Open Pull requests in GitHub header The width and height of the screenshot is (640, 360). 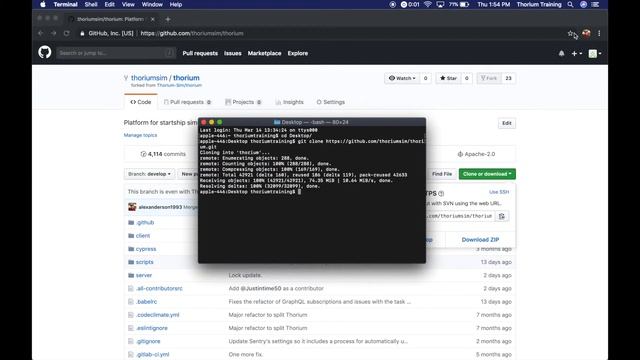200,53
